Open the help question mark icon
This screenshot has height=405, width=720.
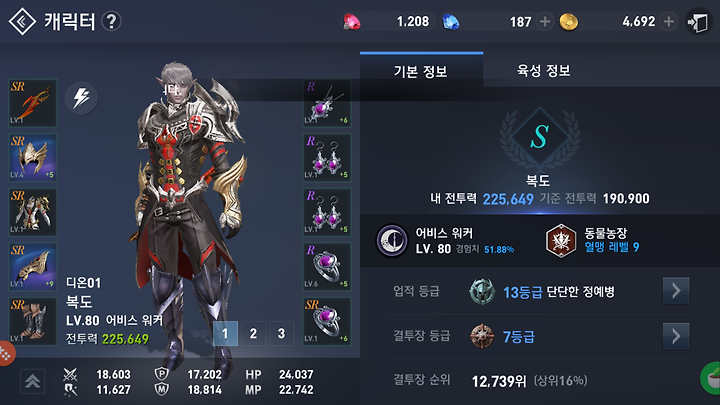(111, 21)
